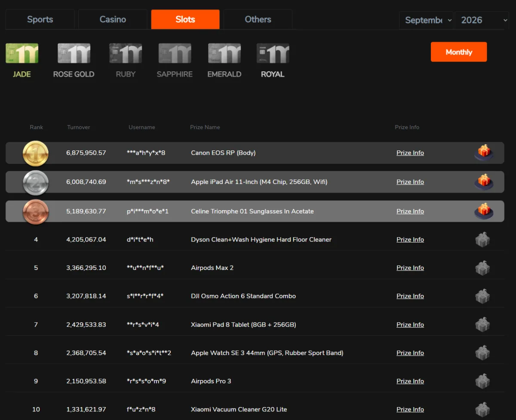Open Prize Info for Airpods Max 2
Screen dimensions: 516x420
click(410, 268)
